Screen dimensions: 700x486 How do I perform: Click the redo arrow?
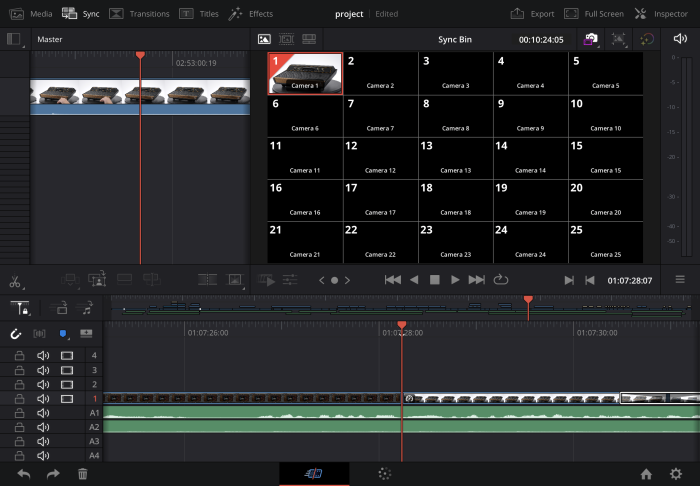[x=53, y=474]
